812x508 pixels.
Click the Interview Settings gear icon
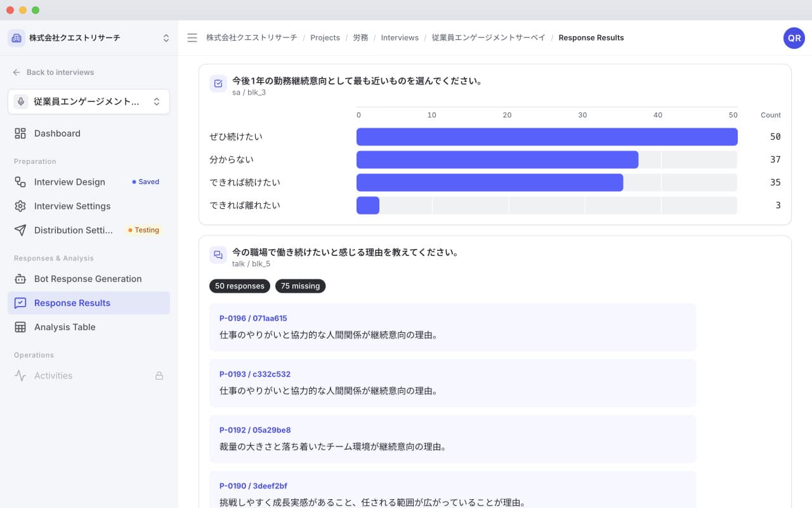20,206
